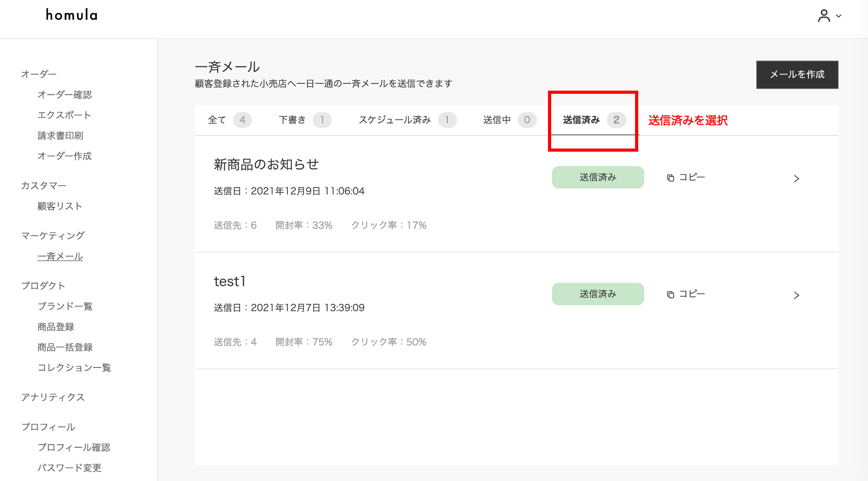Click copy icon for test1 email

tap(671, 295)
